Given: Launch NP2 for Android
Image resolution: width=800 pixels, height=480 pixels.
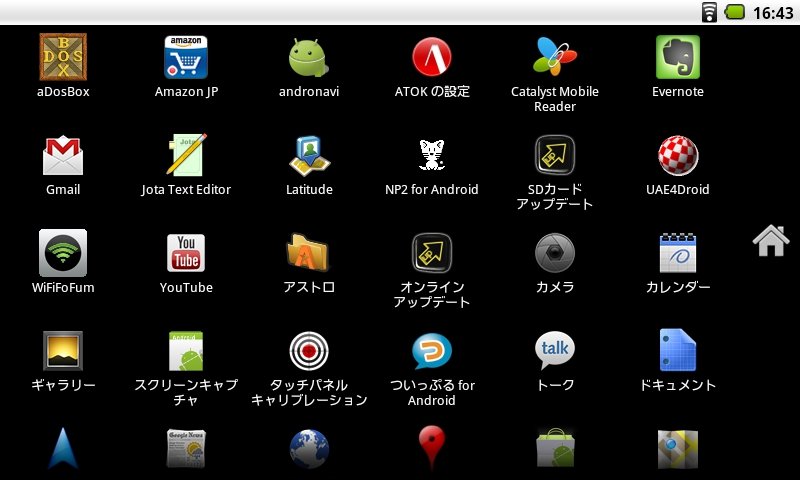Looking at the screenshot, I should point(432,155).
